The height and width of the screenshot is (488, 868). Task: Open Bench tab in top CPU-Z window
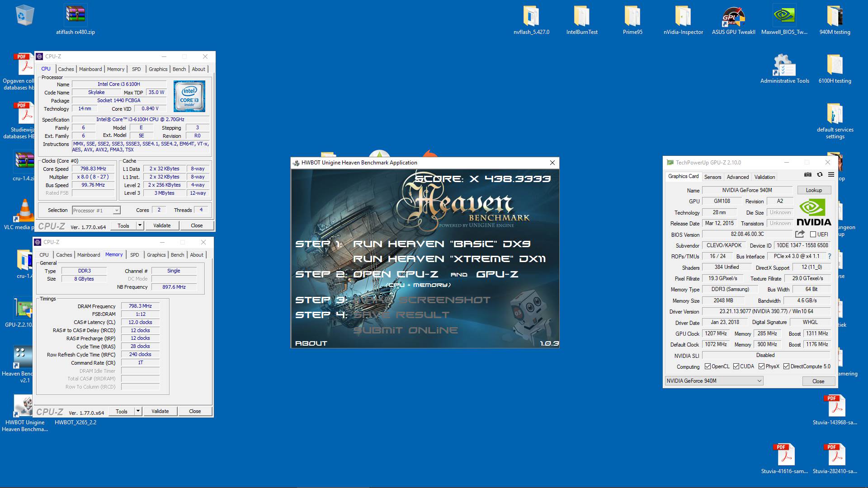coord(179,69)
